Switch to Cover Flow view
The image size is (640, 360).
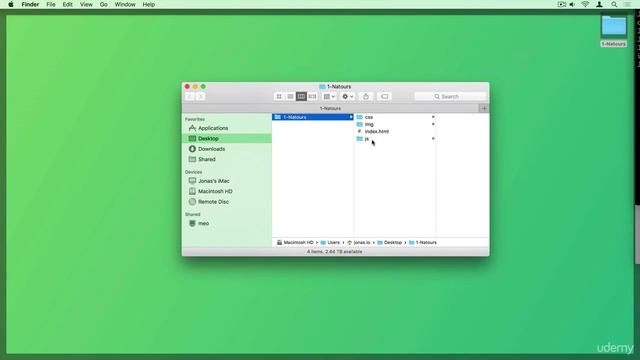point(312,96)
